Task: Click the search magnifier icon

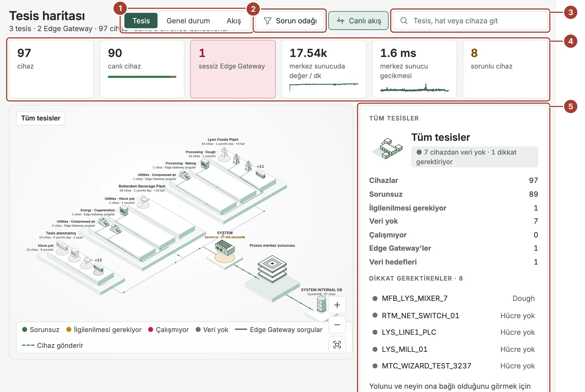Action: [x=404, y=21]
